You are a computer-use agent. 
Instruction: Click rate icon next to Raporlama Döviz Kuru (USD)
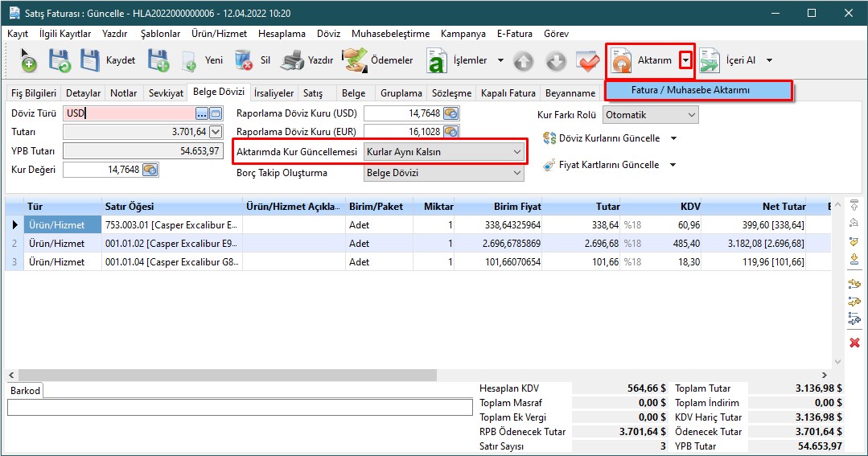tap(451, 113)
